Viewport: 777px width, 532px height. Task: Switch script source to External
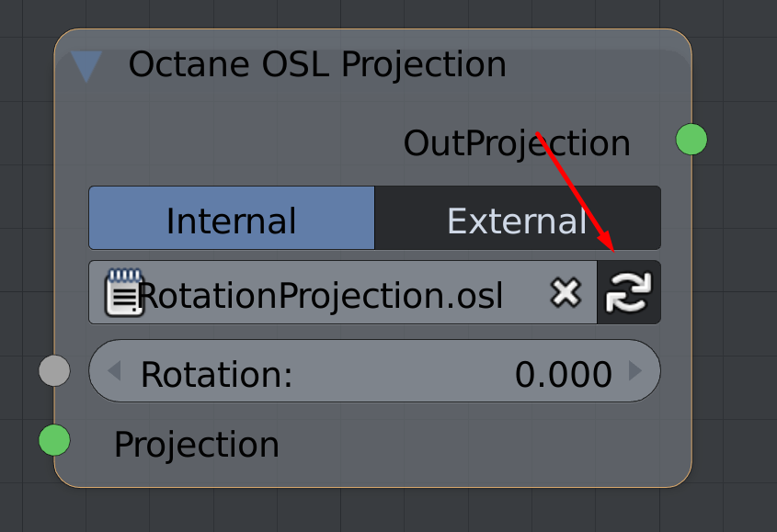pyautogui.click(x=517, y=219)
